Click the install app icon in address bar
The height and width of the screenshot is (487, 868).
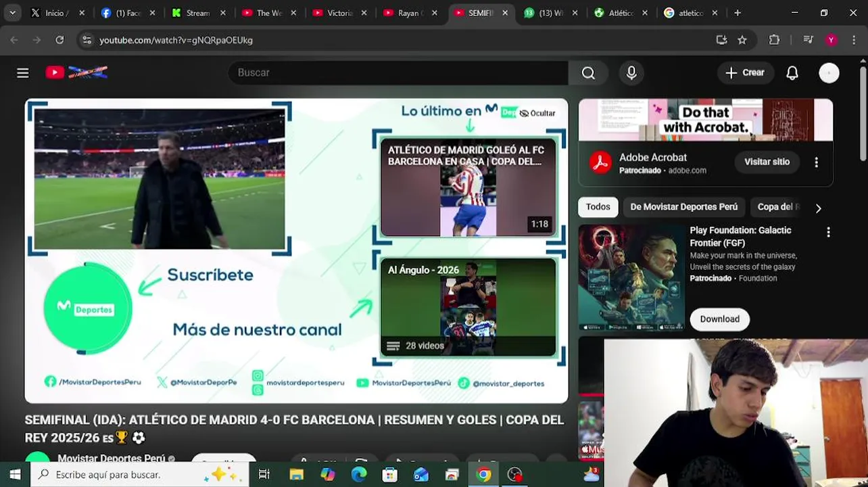(x=721, y=40)
